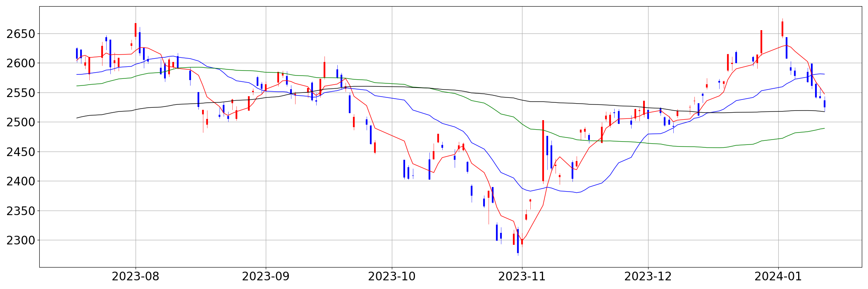Click the 2400 y-axis label
Viewport: 868px width, 289px height.
(20, 181)
